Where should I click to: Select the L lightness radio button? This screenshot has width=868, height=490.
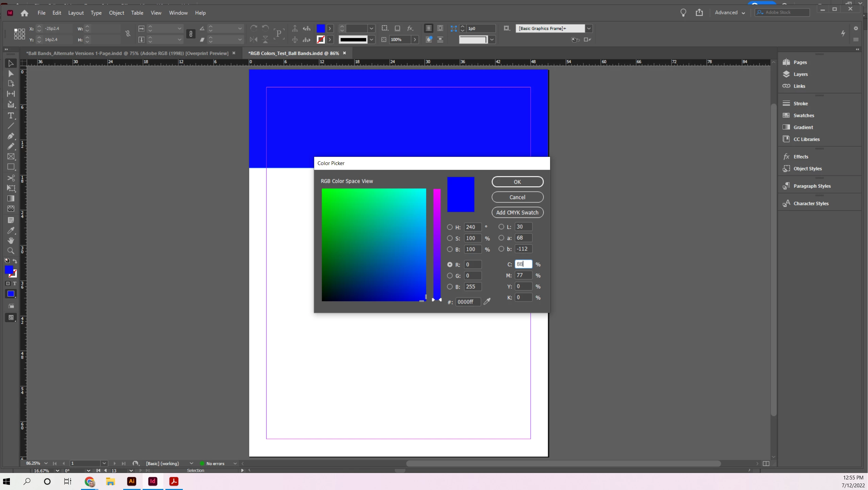(x=501, y=227)
